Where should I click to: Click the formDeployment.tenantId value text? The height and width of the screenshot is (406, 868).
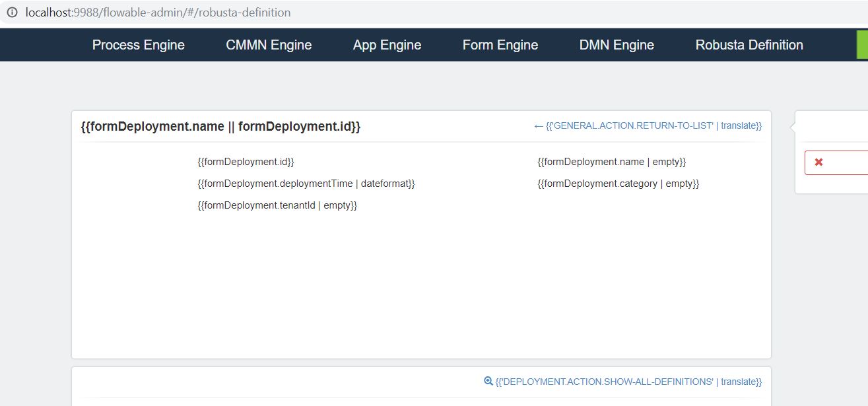tap(277, 205)
